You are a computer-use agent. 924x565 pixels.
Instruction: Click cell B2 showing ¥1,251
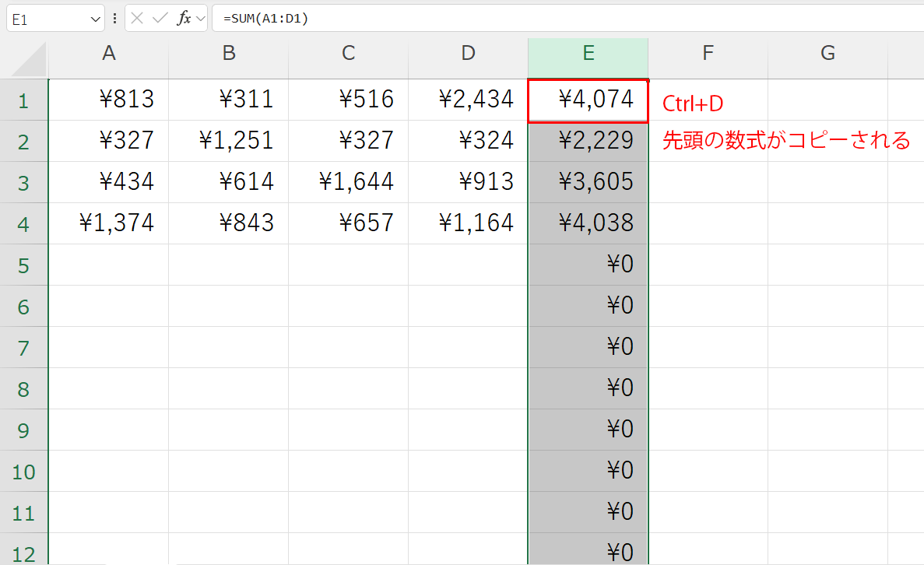pos(228,141)
